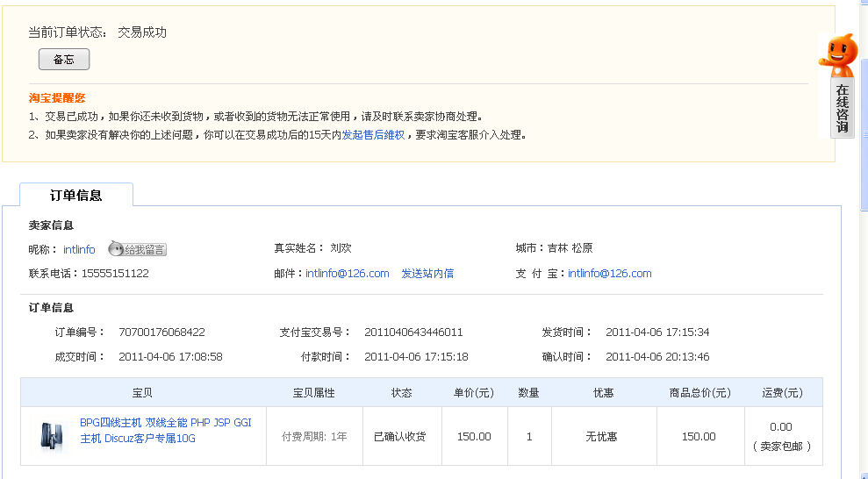The height and width of the screenshot is (479, 868).
Task: Click confirmation time 2011-04-06 20:13:46
Action: click(x=657, y=357)
